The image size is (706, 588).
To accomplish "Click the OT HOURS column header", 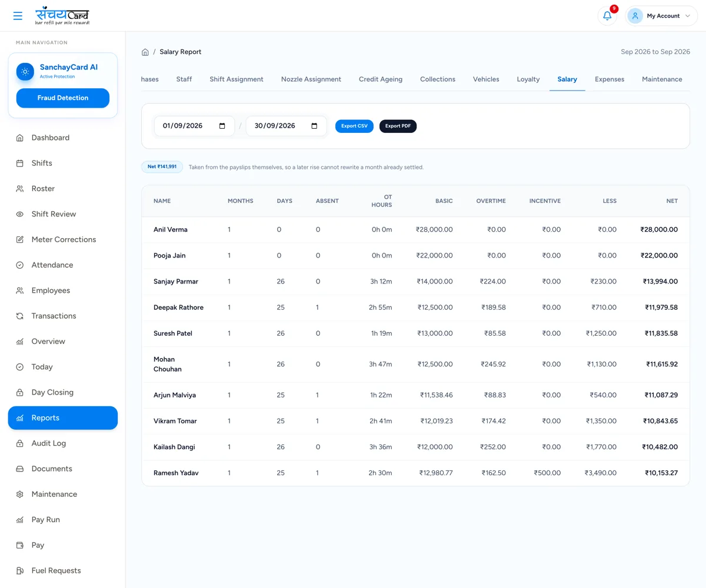I will tap(382, 201).
